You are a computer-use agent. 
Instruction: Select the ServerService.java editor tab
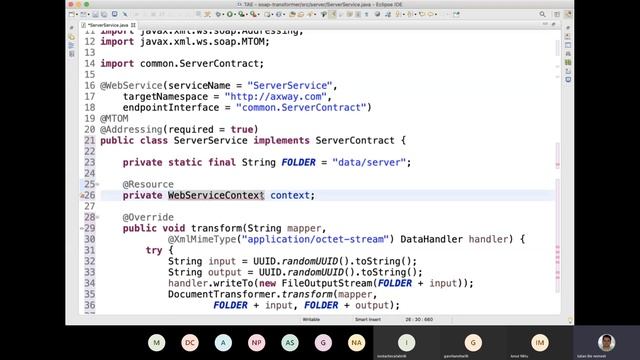pyautogui.click(x=108, y=25)
